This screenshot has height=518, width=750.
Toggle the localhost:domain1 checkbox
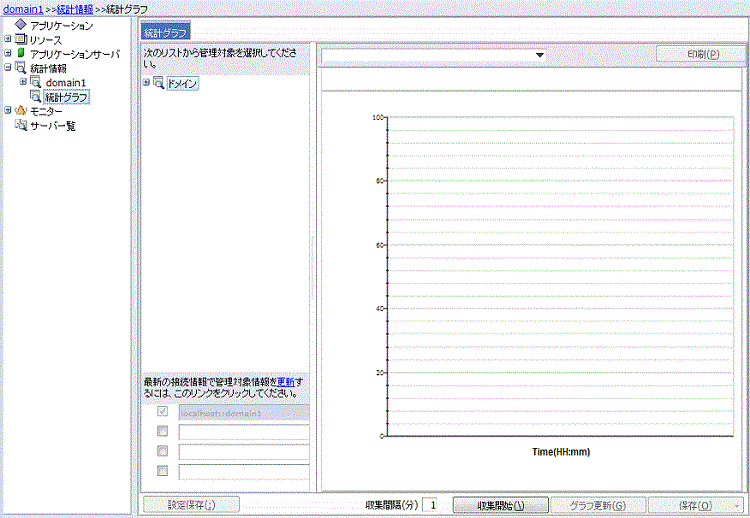(163, 412)
